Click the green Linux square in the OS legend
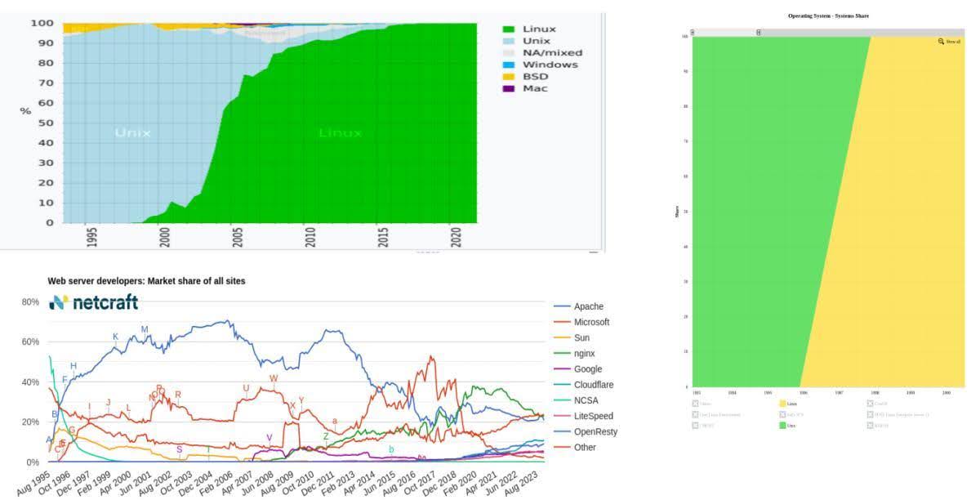The width and height of the screenshot is (980, 500). click(x=512, y=29)
